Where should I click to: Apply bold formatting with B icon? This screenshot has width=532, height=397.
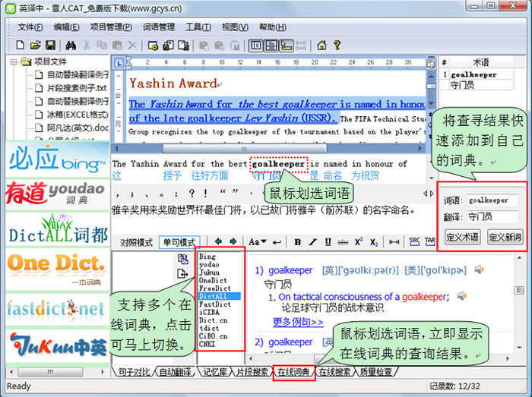click(298, 242)
